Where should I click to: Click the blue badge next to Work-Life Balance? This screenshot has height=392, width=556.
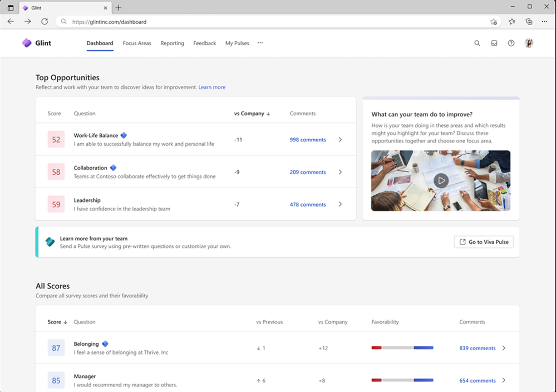click(x=124, y=135)
